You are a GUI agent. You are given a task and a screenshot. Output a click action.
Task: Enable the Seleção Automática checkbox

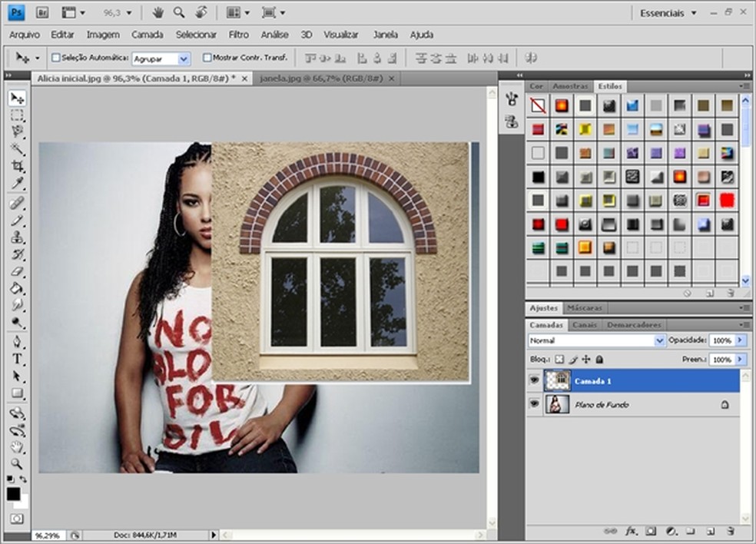point(54,57)
